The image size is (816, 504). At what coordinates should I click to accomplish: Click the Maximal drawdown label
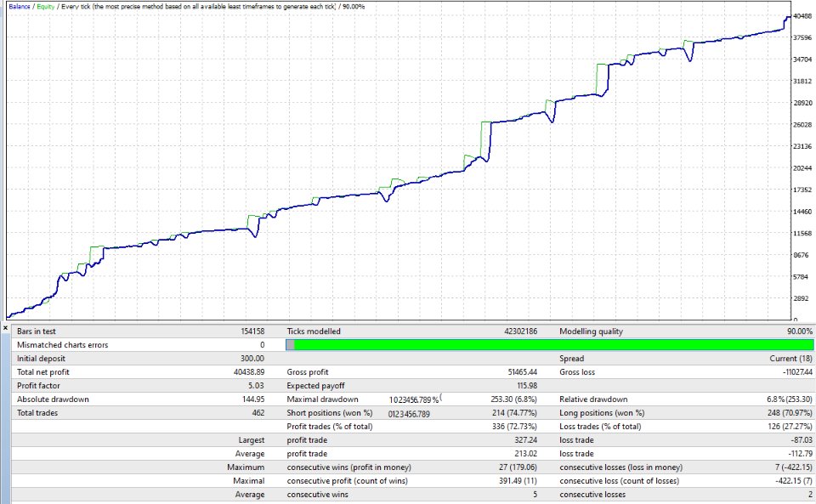point(323,399)
